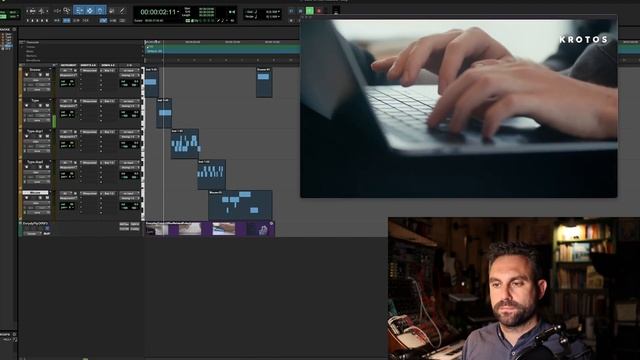Open the Type.dup1 track view selector
Viewport: 640px width, 360px height.
[37, 142]
